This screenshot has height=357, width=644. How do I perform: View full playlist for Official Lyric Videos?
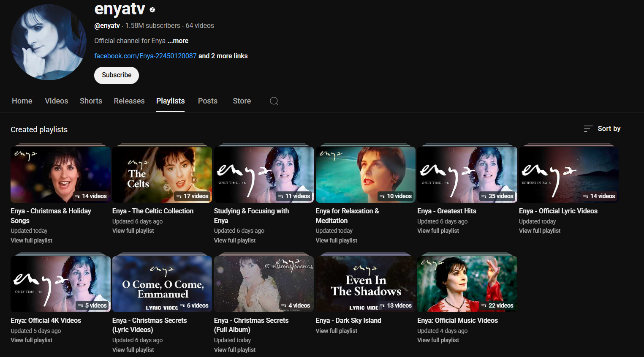540,231
